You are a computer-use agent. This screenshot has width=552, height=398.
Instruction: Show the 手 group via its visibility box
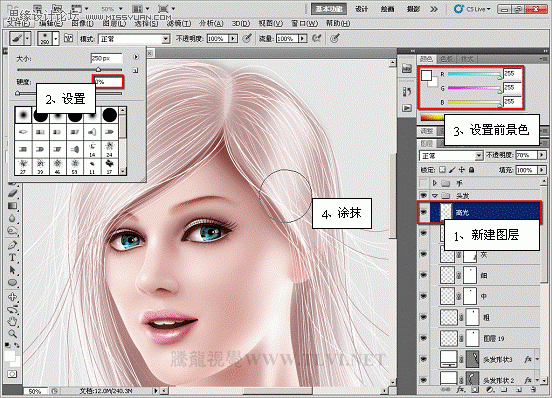click(x=424, y=183)
